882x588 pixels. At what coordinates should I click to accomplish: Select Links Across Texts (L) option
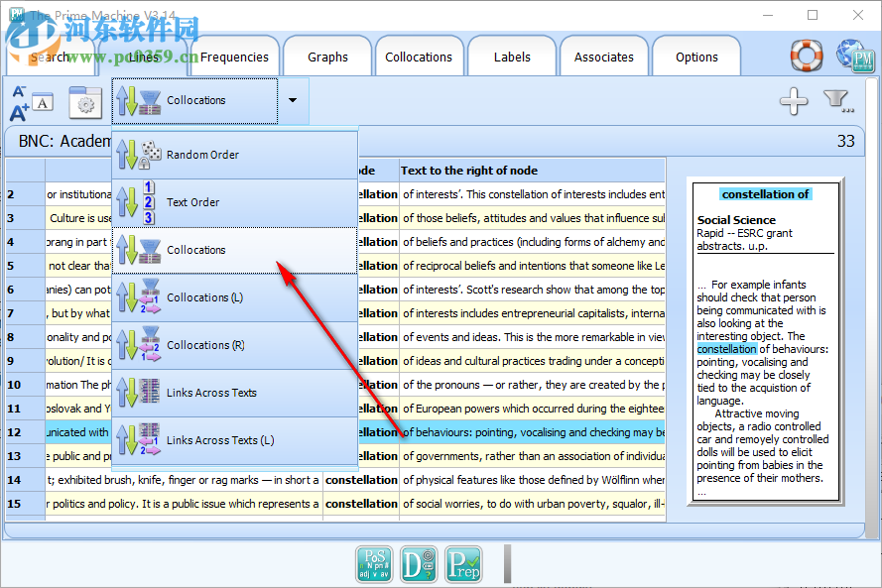click(235, 440)
